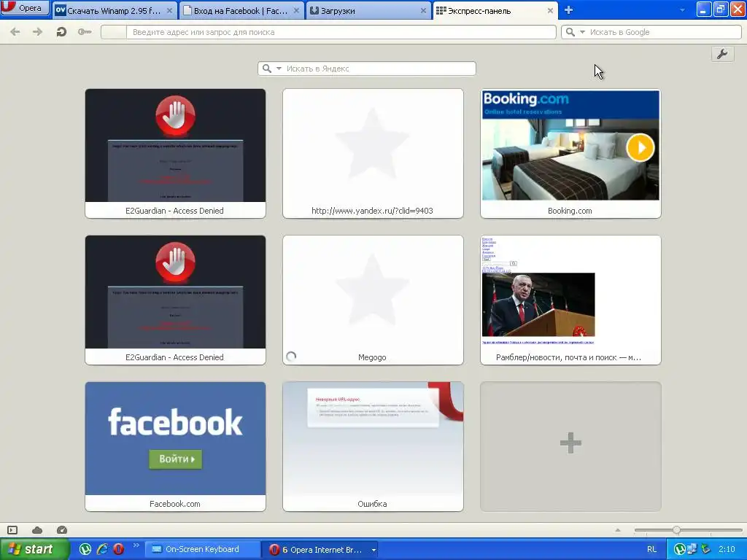Image resolution: width=747 pixels, height=560 pixels.
Task: Open the Yandex search engine dropdown
Action: [x=279, y=69]
